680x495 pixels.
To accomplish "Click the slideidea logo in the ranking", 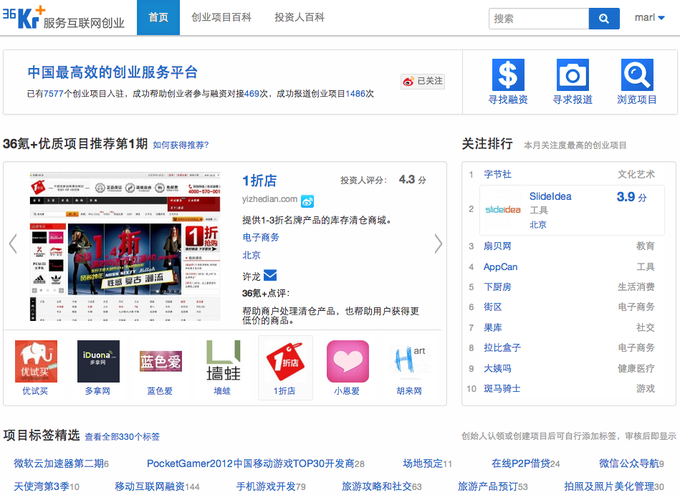I will click(x=503, y=210).
